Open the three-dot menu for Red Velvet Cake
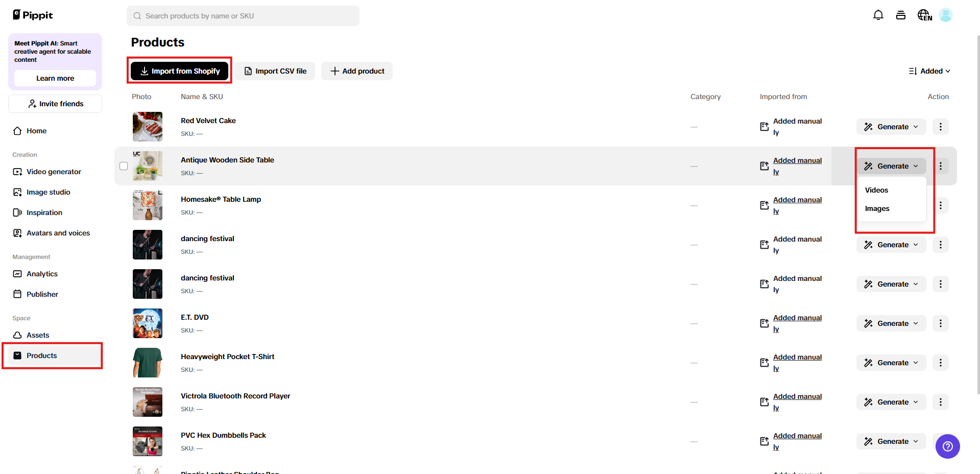 940,127
